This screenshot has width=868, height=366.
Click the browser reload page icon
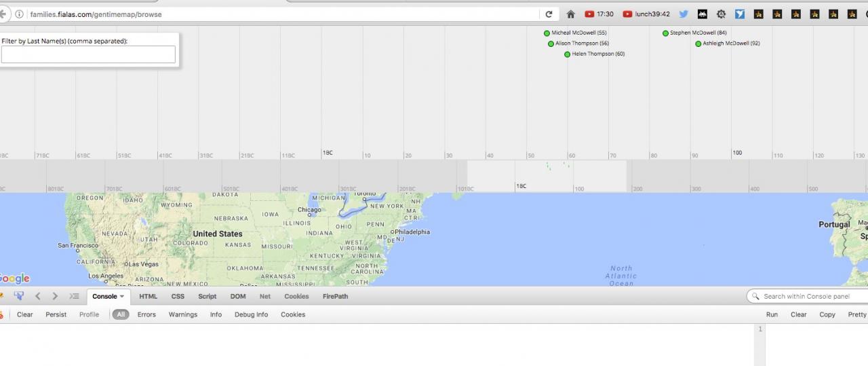click(x=549, y=14)
